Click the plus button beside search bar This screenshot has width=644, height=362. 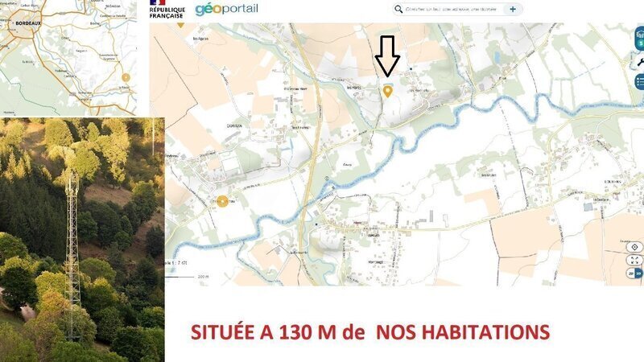click(513, 9)
